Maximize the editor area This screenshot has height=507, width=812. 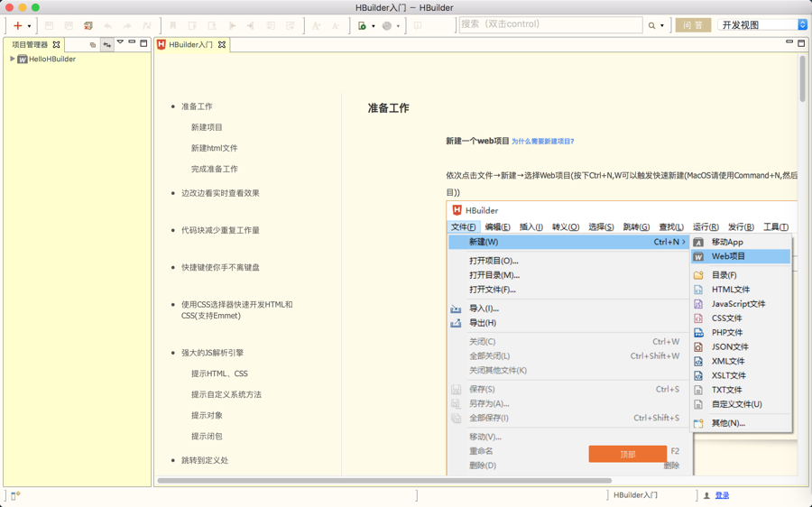coord(801,43)
